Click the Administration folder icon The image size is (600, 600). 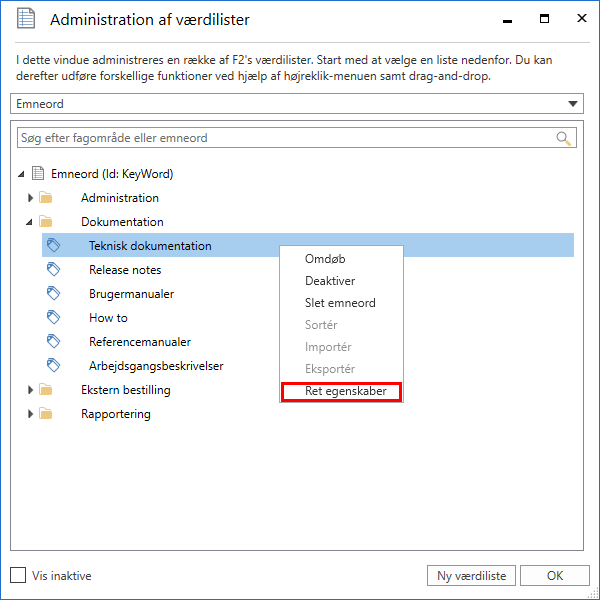pos(46,198)
